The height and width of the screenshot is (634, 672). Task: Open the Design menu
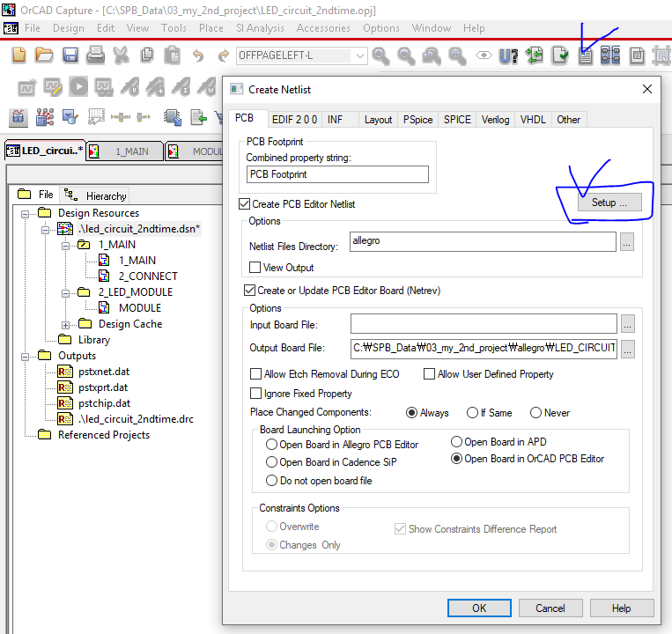point(69,28)
